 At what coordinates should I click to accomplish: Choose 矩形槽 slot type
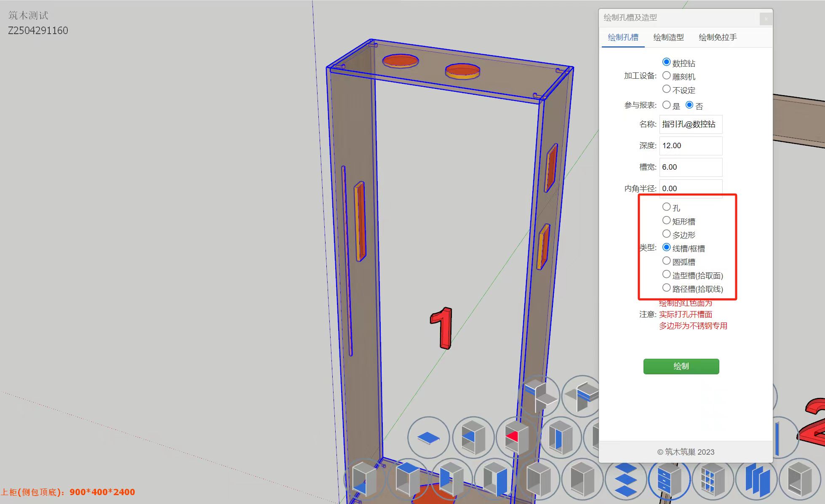tap(666, 221)
